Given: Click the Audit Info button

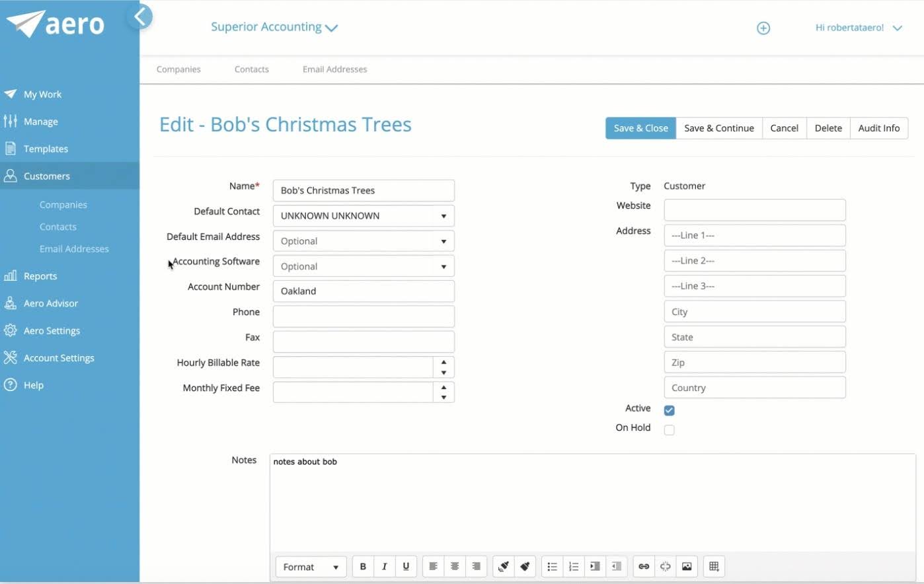Looking at the screenshot, I should 879,128.
